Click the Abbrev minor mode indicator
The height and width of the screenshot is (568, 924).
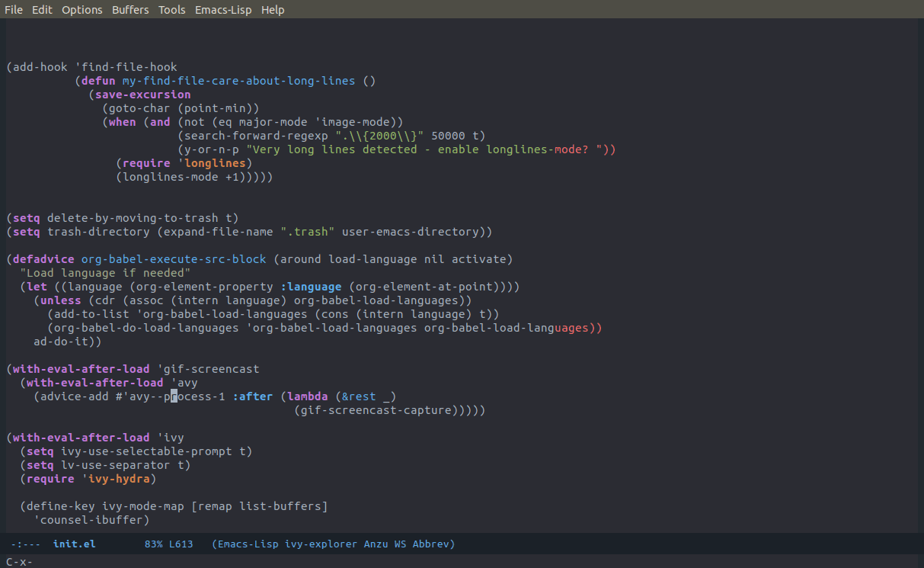[x=432, y=544]
